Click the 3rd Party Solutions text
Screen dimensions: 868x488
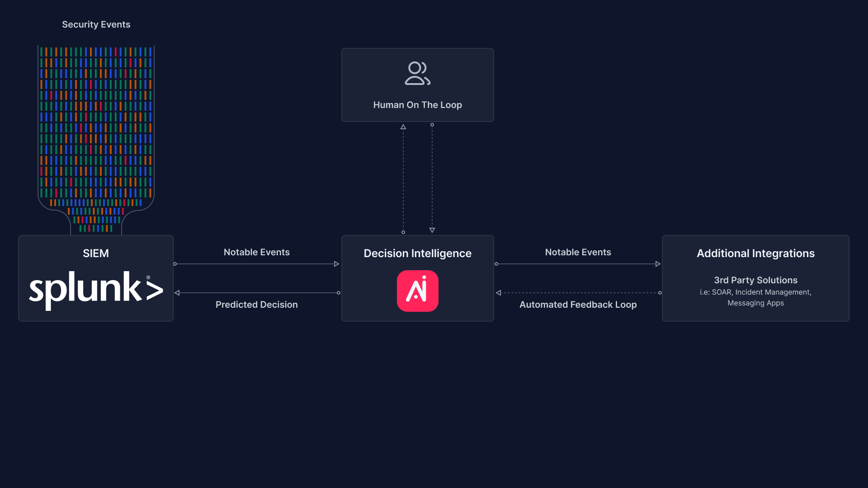click(x=755, y=280)
